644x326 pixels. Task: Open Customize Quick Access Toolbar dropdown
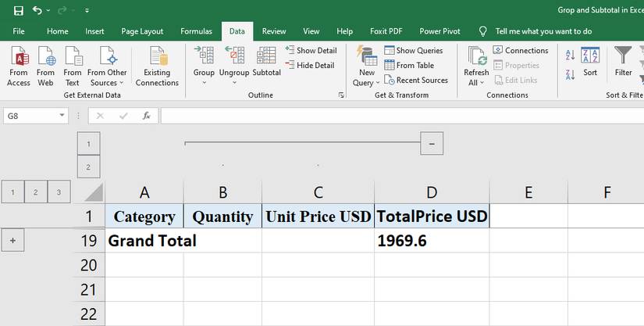point(87,11)
